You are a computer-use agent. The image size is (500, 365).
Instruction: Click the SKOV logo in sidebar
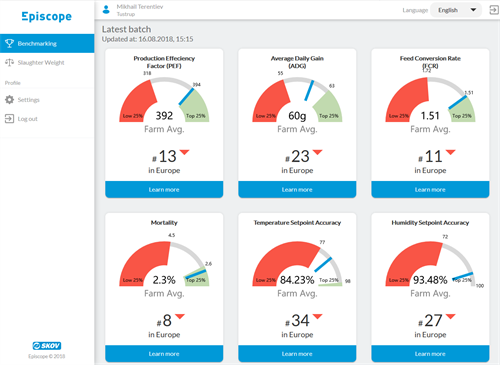tap(47, 346)
